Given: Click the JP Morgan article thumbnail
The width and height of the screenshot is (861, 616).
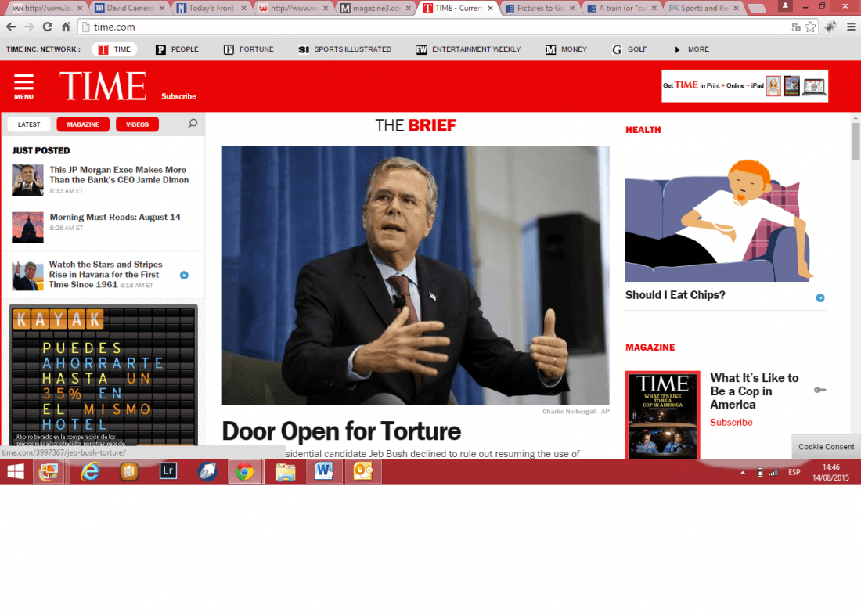Looking at the screenshot, I should 27,180.
